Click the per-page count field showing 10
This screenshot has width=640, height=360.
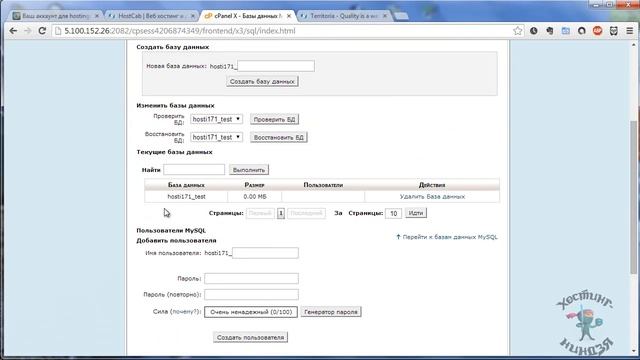[393, 213]
